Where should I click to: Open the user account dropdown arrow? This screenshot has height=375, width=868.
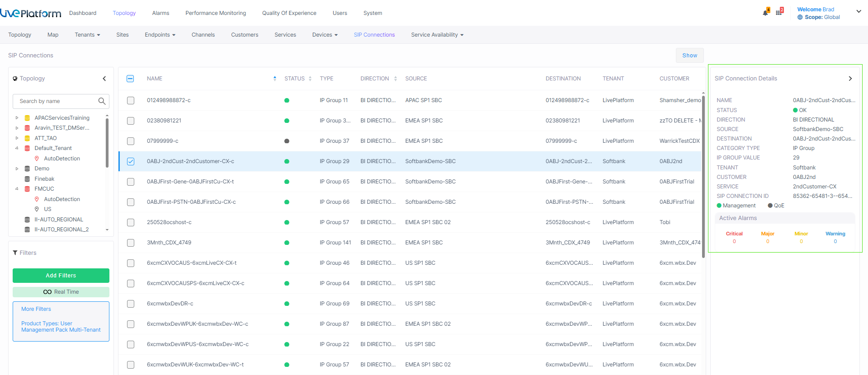coord(859,11)
